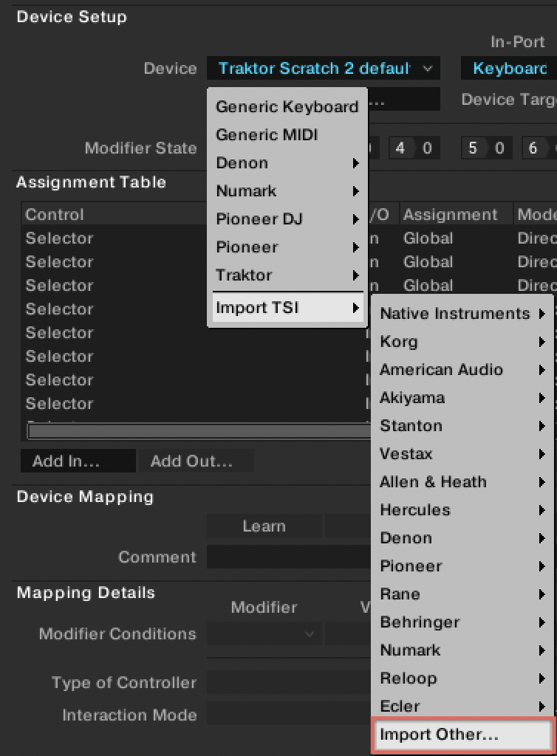557x756 pixels.
Task: Expand the Pioneer DJ submenu
Action: (287, 219)
